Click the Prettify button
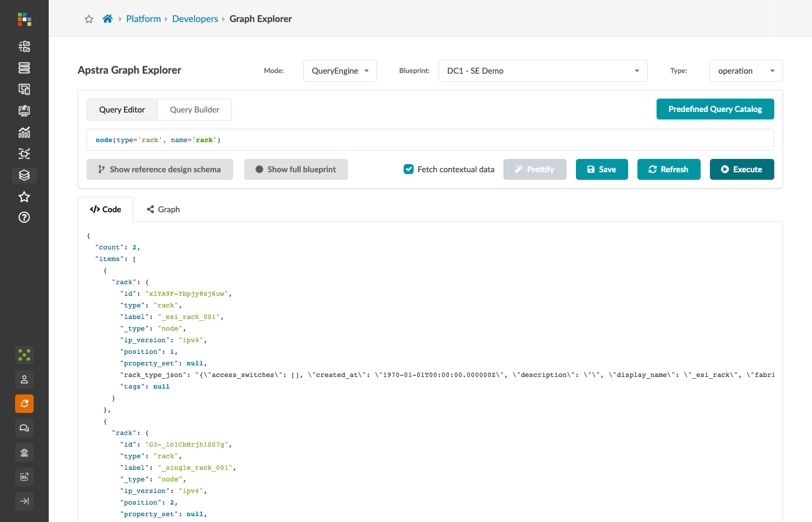The height and width of the screenshot is (522, 812). pyautogui.click(x=535, y=169)
